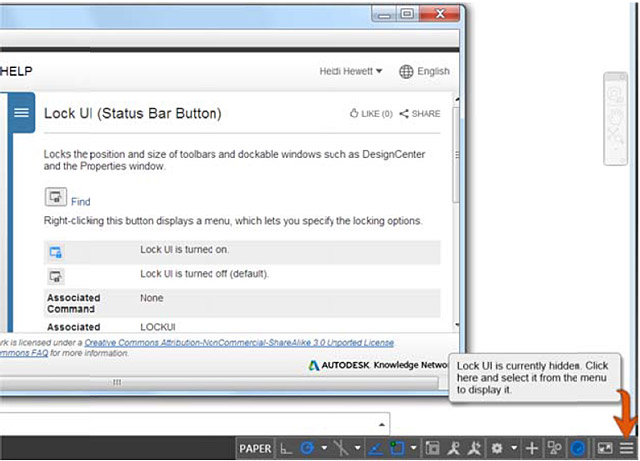The height and width of the screenshot is (461, 640).
Task: Toggle Isometric Drafting icon
Action: tap(341, 448)
